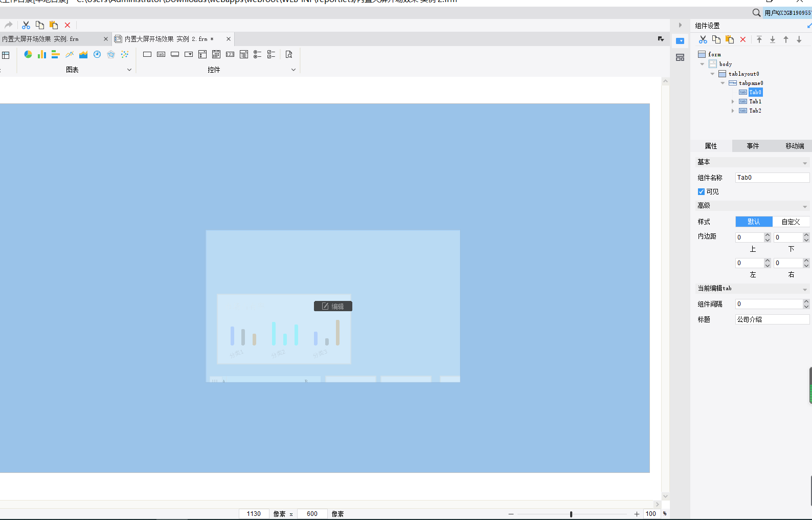This screenshot has height=520, width=812.
Task: Insert a line chart component
Action: [x=70, y=54]
